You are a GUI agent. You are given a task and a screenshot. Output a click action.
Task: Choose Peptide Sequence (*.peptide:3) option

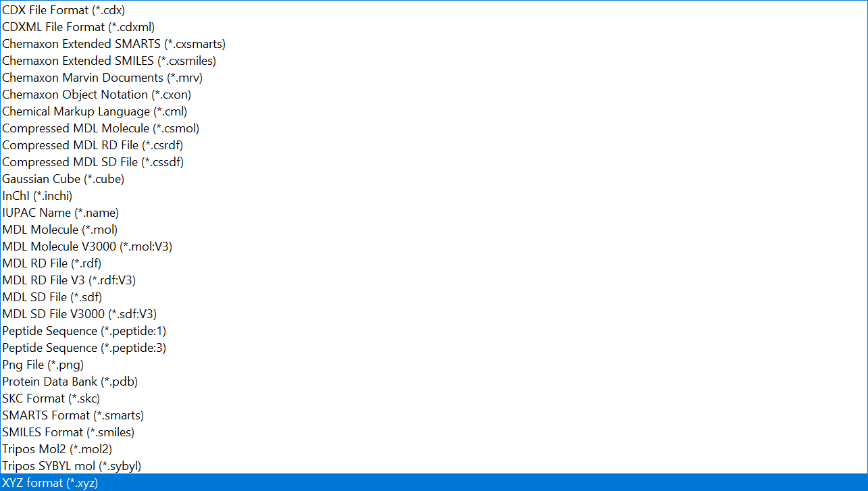click(x=434, y=348)
